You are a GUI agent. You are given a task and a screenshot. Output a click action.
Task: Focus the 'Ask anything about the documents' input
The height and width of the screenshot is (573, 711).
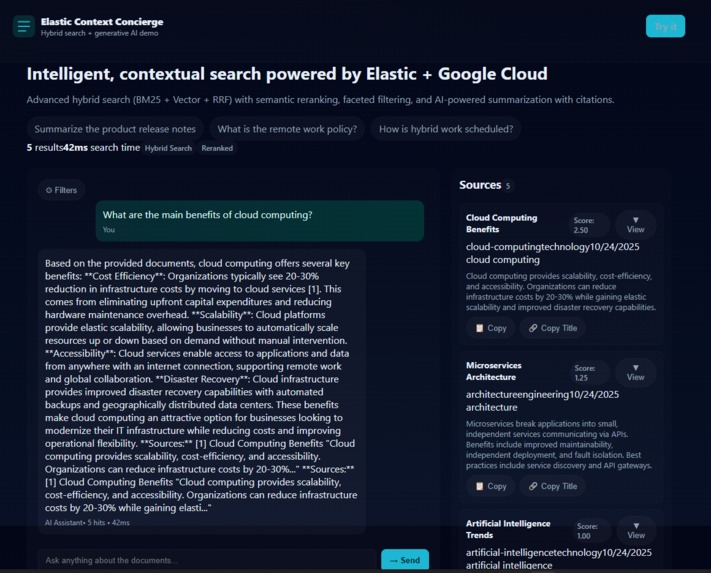point(207,560)
